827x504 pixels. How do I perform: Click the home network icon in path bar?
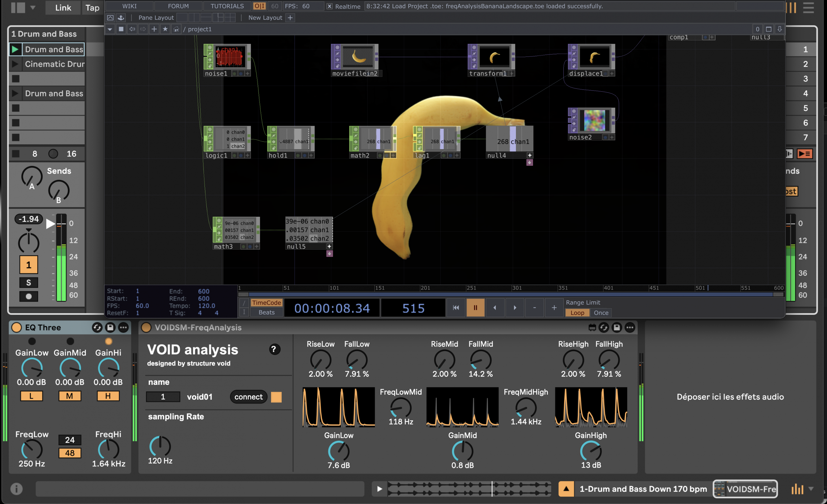tap(176, 29)
